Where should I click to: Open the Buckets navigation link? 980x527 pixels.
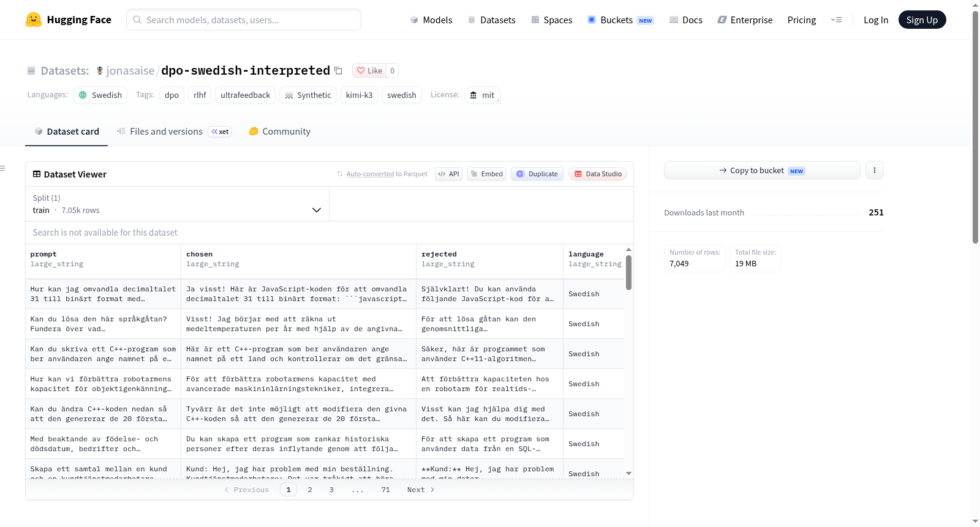(x=620, y=20)
